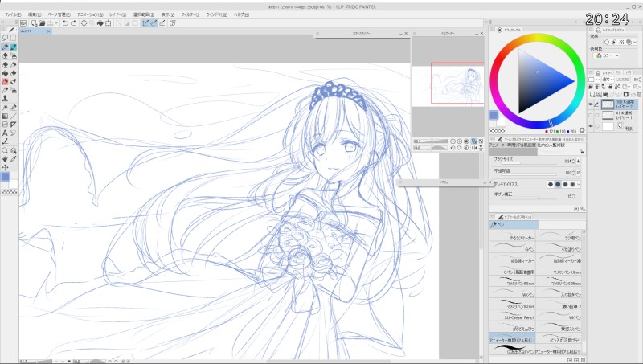Switch to the skeb11 document tab
Image resolution: width=643 pixels, height=364 pixels.
[x=35, y=31]
